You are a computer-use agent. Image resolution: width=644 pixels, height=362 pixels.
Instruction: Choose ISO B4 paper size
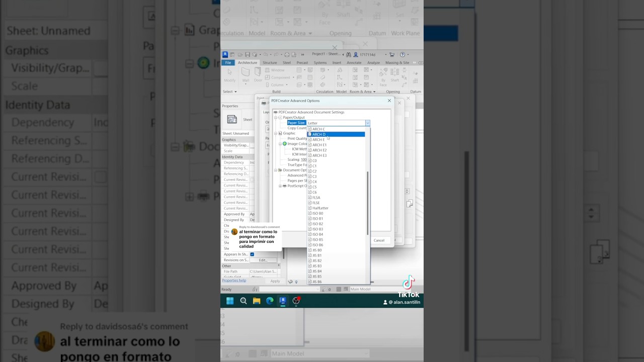(x=336, y=234)
